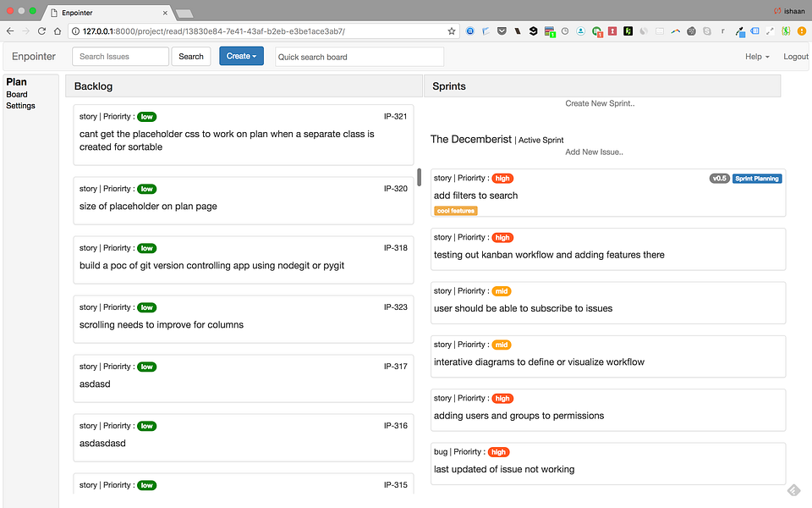Click the Sprint Planning label
This screenshot has width=812, height=508.
pos(756,179)
